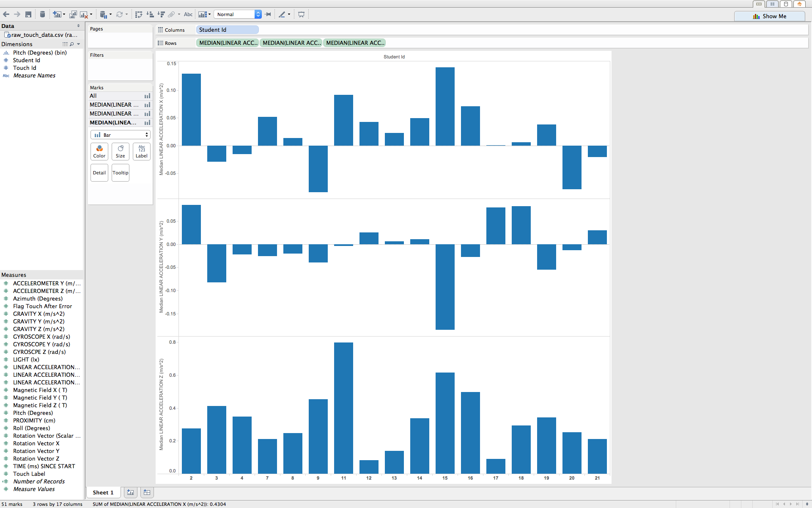Click the Save workbook icon
The width and height of the screenshot is (812, 508).
point(28,14)
